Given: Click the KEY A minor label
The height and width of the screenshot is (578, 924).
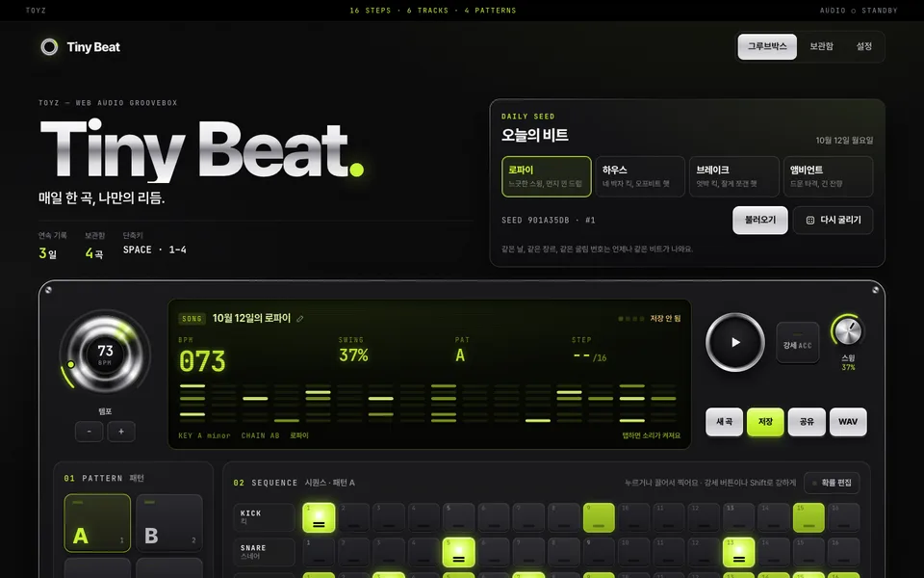Looking at the screenshot, I should pyautogui.click(x=204, y=435).
